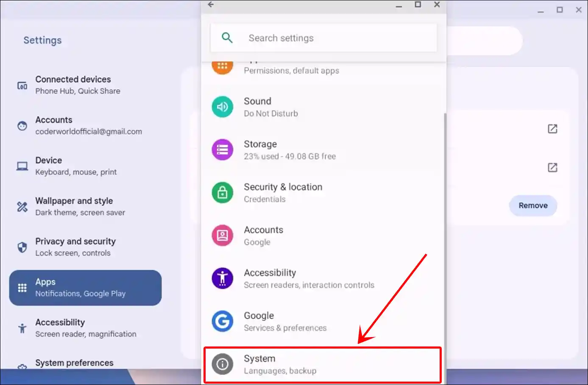Select Accessibility Screen reader, magnification
The width and height of the screenshot is (588, 385).
point(85,328)
